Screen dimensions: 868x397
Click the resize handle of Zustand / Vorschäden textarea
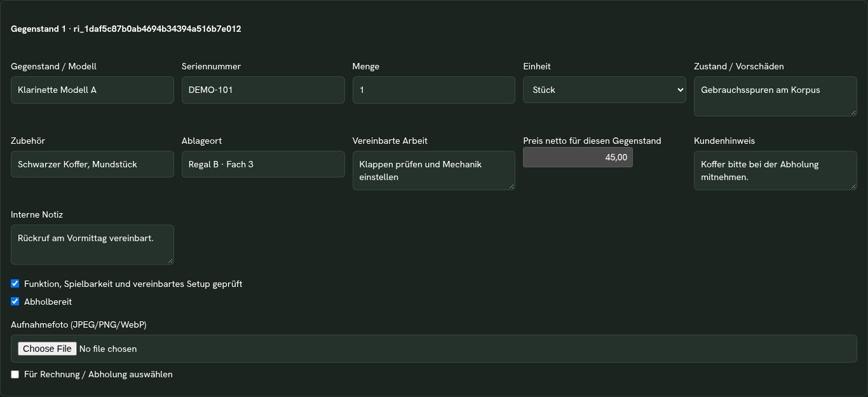pos(853,112)
